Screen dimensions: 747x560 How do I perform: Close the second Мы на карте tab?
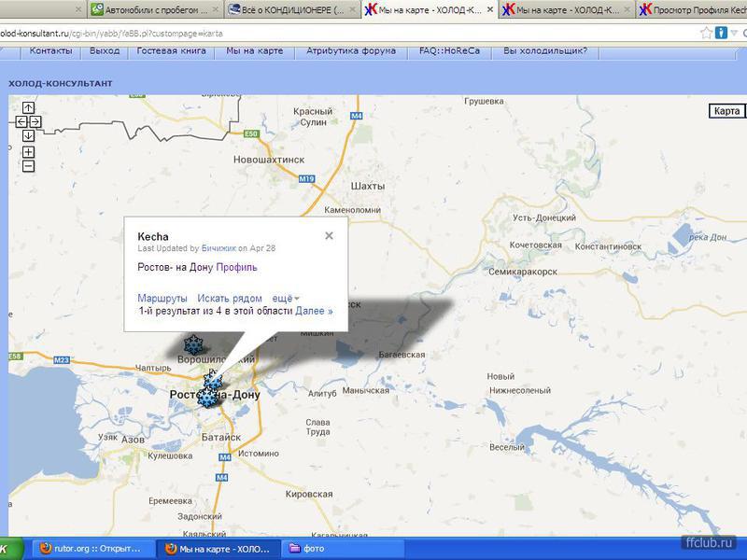tap(627, 9)
